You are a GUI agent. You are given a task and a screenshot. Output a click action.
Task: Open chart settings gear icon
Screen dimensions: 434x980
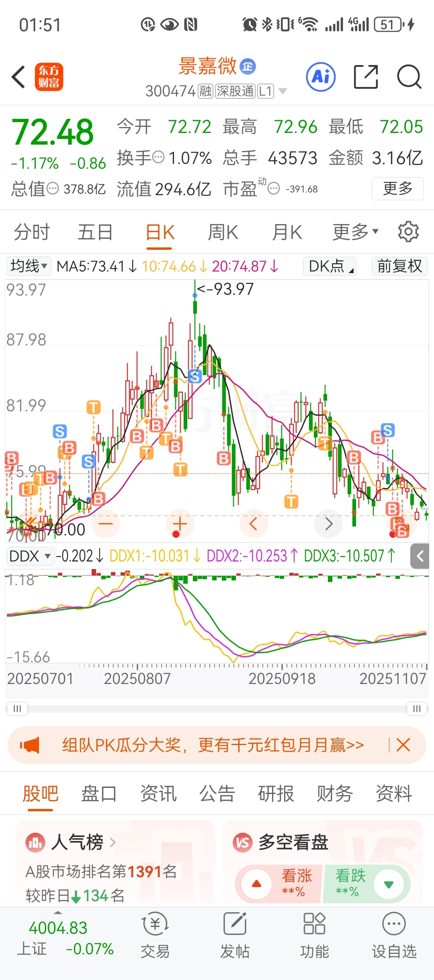tap(408, 231)
